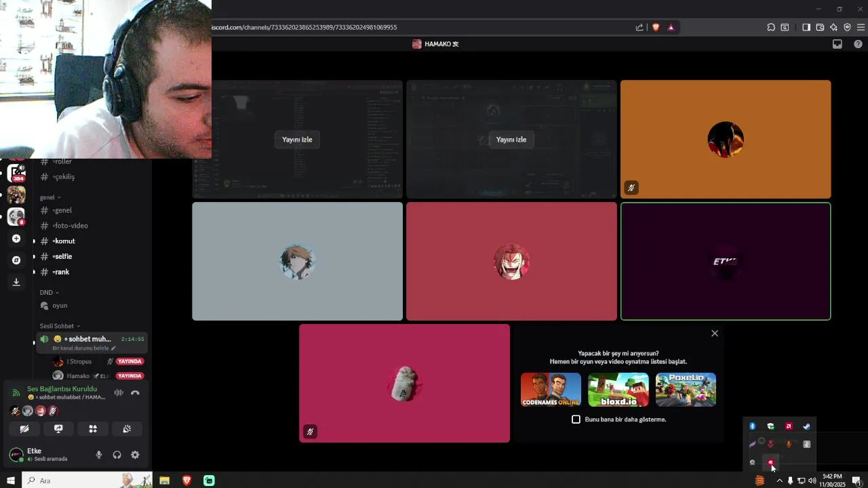Open server with 384 badge

click(x=16, y=173)
